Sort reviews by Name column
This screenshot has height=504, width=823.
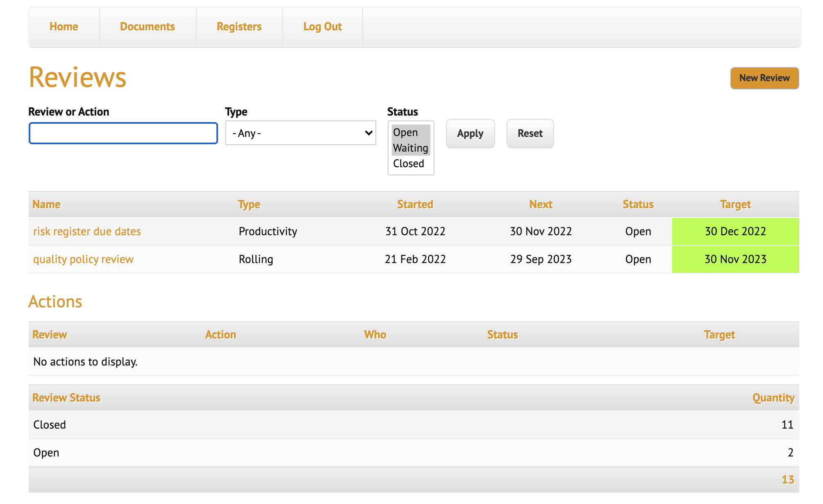[46, 204]
